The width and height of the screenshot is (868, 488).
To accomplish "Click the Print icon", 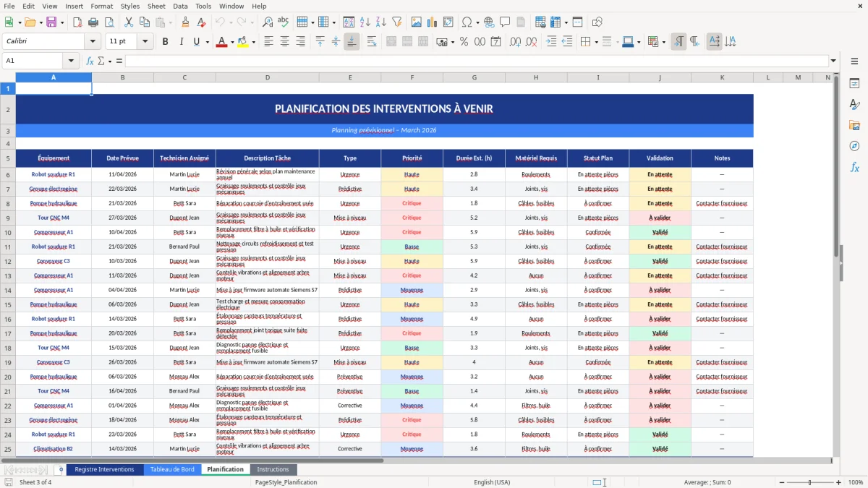I will coord(95,22).
